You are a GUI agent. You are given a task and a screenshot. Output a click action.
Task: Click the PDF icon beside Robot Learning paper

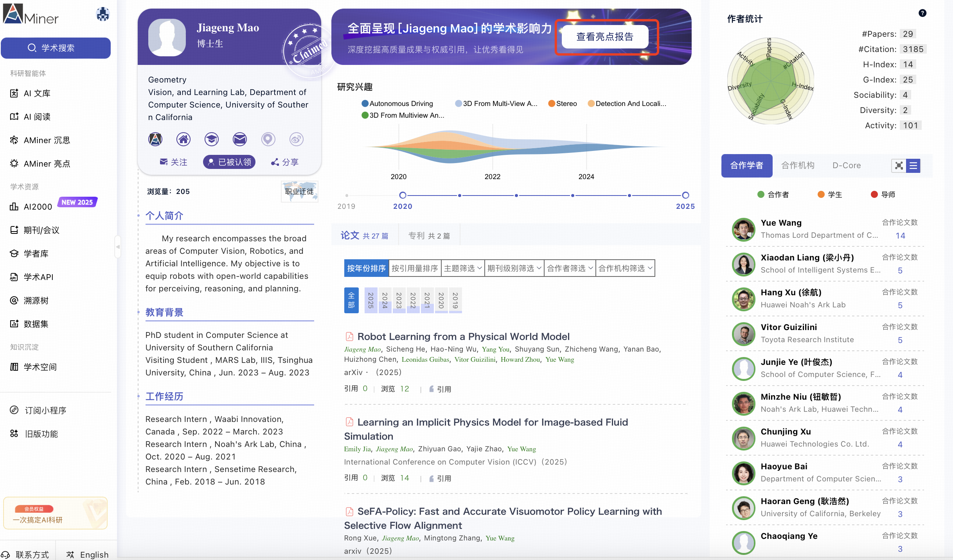tap(349, 336)
